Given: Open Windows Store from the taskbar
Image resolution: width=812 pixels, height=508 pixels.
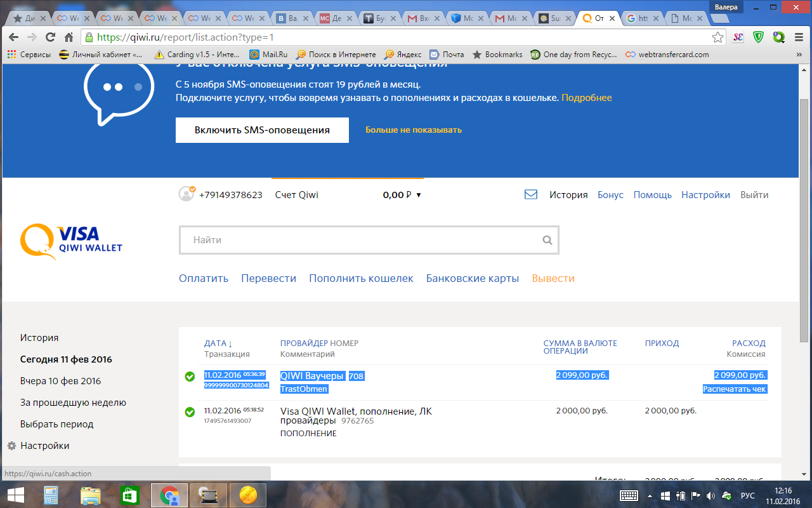Looking at the screenshot, I should 130,495.
